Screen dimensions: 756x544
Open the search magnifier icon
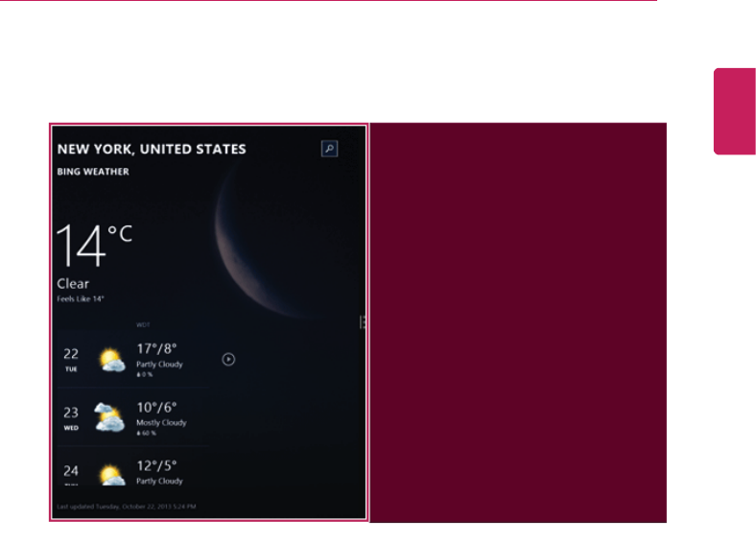pyautogui.click(x=329, y=149)
